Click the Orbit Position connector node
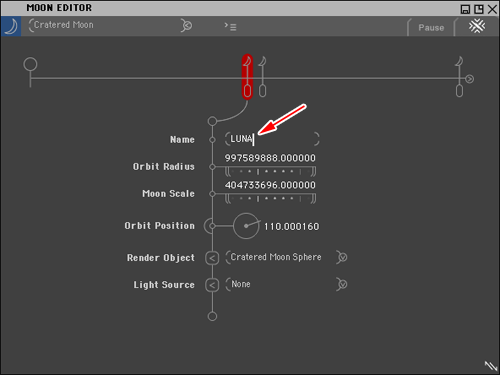 (211, 226)
